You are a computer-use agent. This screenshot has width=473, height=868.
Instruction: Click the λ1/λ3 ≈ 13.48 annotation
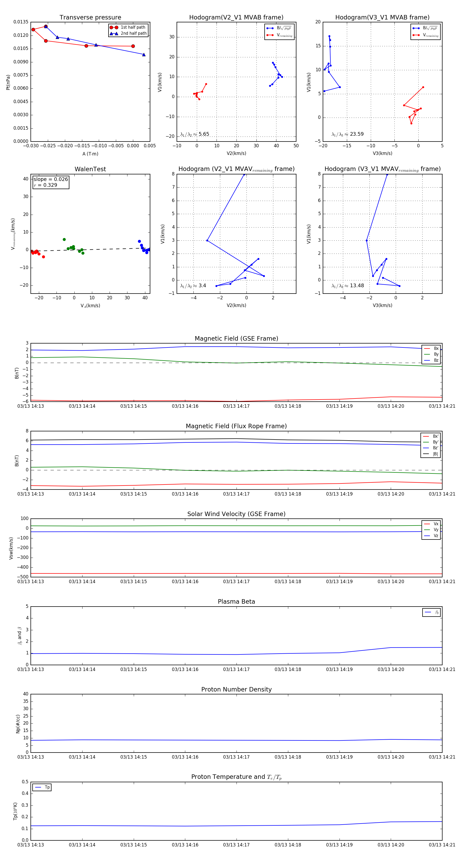tap(347, 286)
